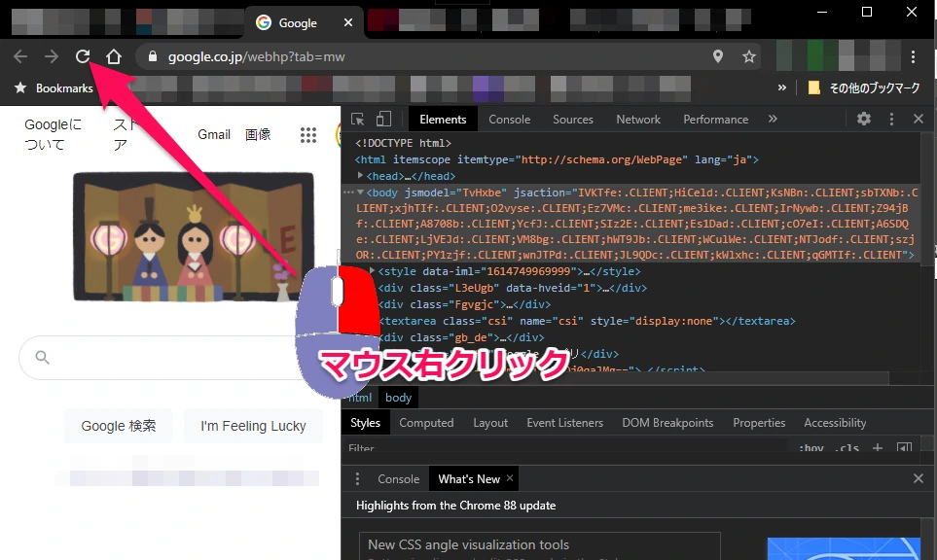This screenshot has height=560, width=937.
Task: Open the hidden DevTools panels chevron
Action: [x=773, y=118]
